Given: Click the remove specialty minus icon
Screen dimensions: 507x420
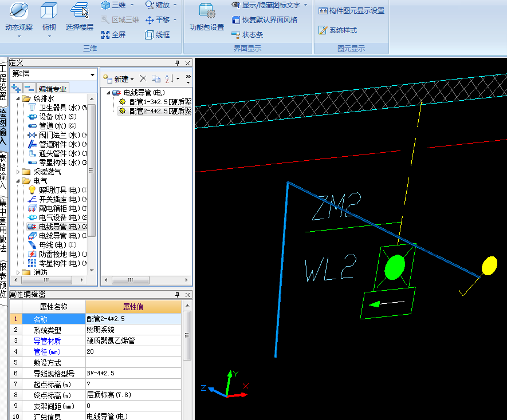Looking at the screenshot, I should (x=29, y=88).
